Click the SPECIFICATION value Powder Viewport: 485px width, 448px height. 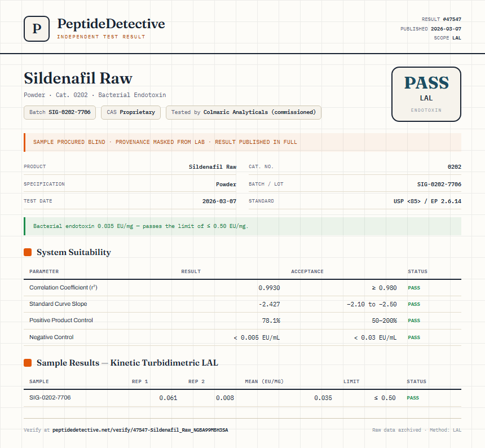tap(226, 184)
